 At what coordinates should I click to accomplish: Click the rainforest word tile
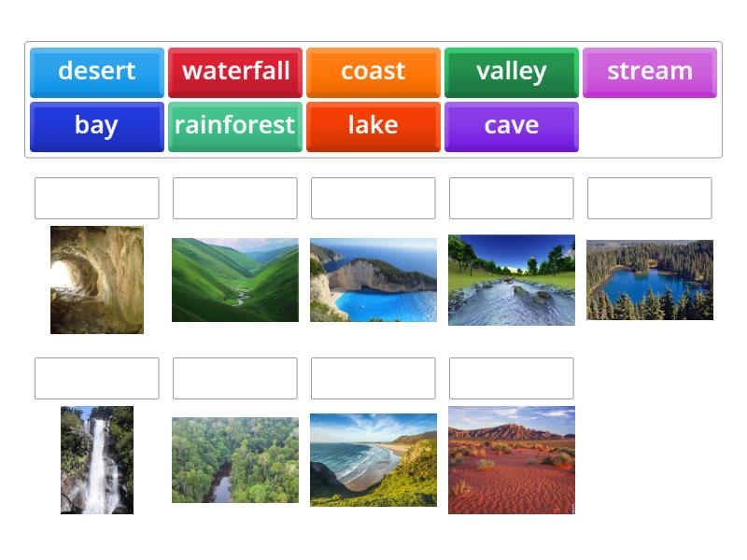click(x=234, y=126)
